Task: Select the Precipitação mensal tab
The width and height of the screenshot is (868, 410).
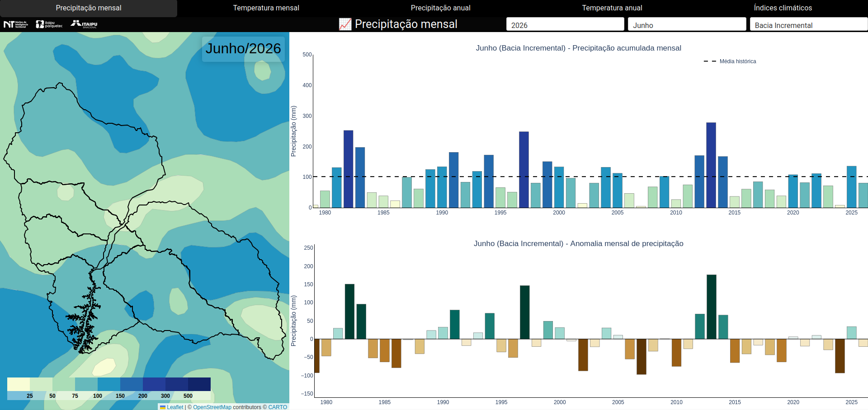Action: pos(89,8)
